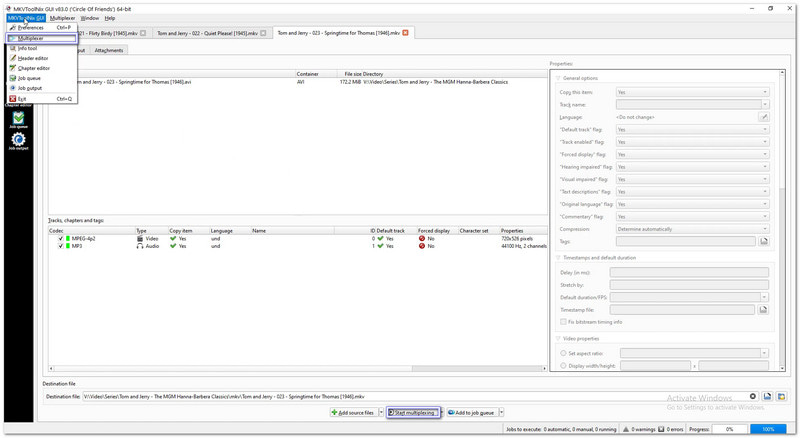Browse for a tags file icon
Viewport: 800px width, 438px height.
tap(764, 241)
